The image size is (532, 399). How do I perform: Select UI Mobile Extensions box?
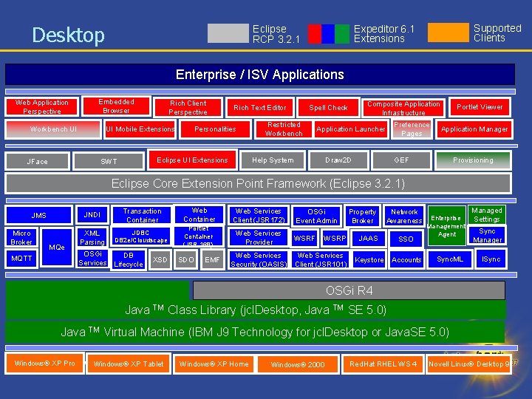(x=140, y=129)
